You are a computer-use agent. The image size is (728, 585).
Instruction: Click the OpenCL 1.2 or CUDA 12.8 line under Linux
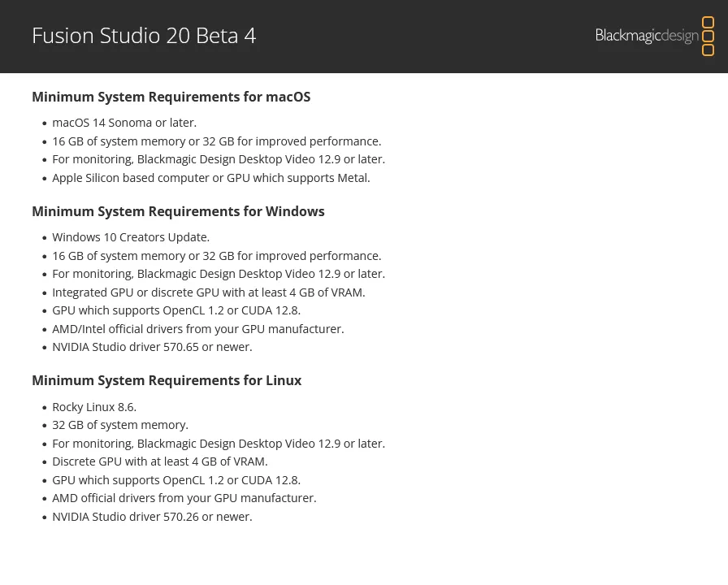coord(176,480)
